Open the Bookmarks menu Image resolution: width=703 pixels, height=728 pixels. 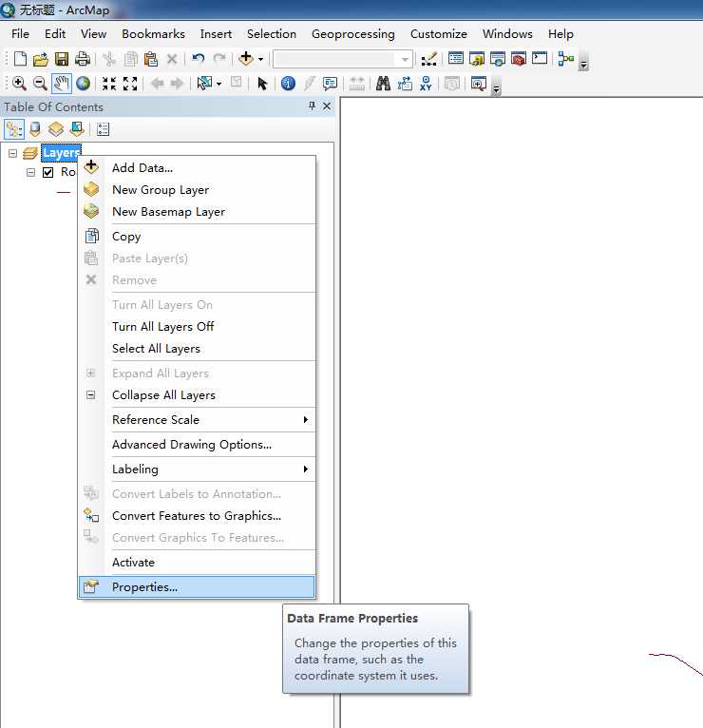(x=153, y=34)
